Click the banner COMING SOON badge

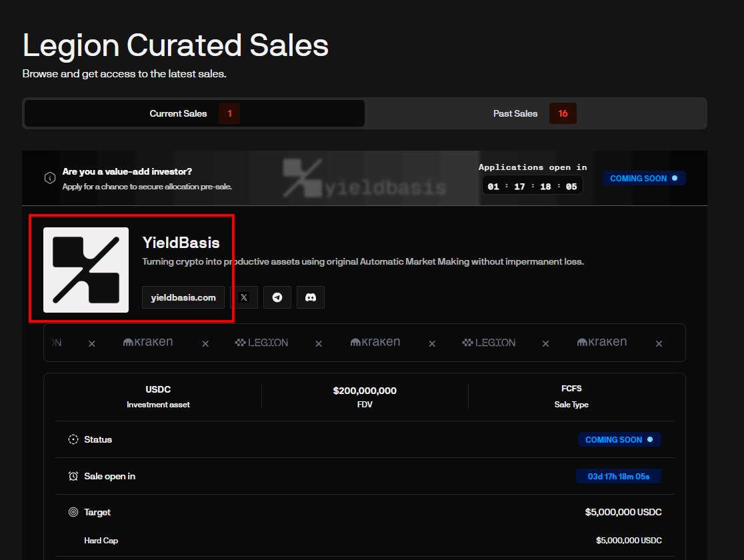click(x=644, y=179)
